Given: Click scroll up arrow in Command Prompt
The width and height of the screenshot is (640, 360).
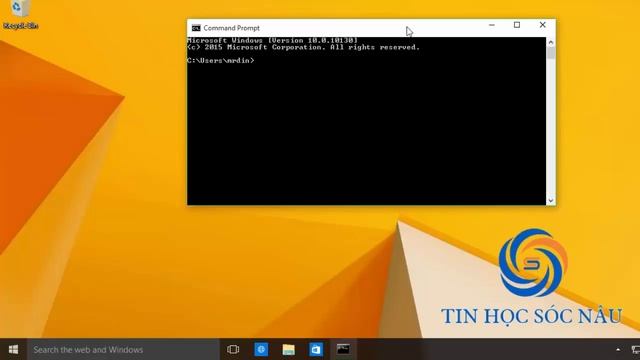Looking at the screenshot, I should 551,42.
